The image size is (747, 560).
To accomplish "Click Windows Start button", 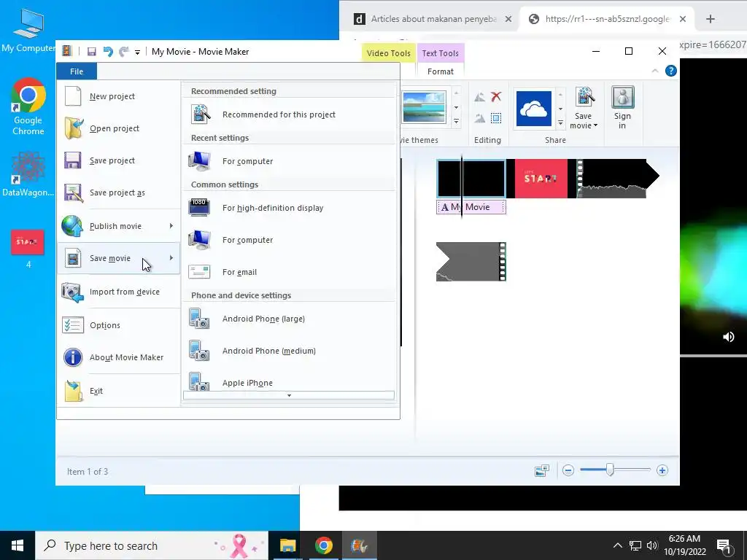I will [18, 545].
